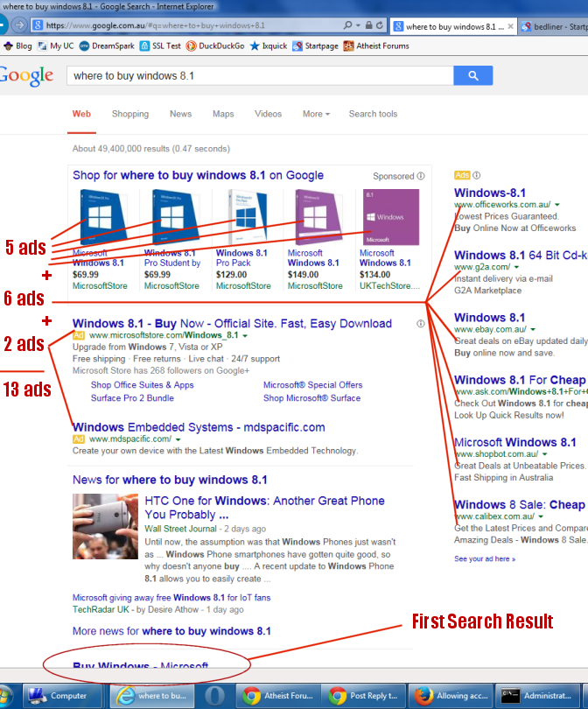
Task: Click UKTechStore $134.00 Windows 8.1 product image
Action: (x=390, y=217)
